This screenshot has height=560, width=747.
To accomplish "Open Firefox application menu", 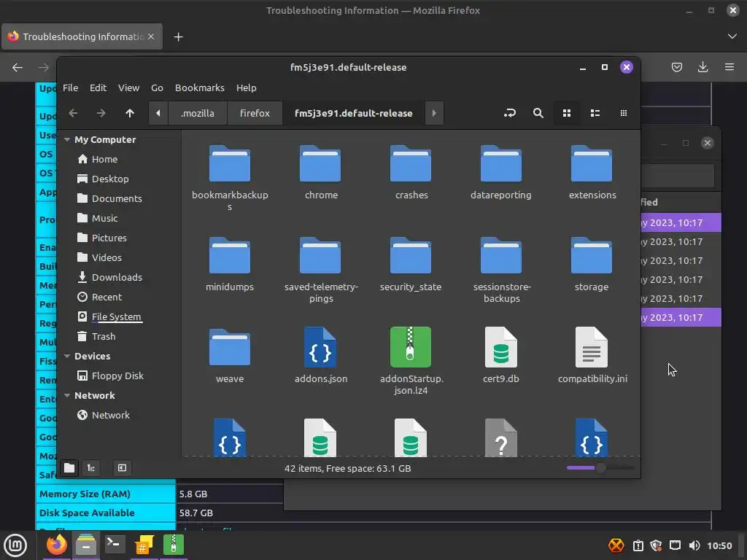I will coord(729,67).
